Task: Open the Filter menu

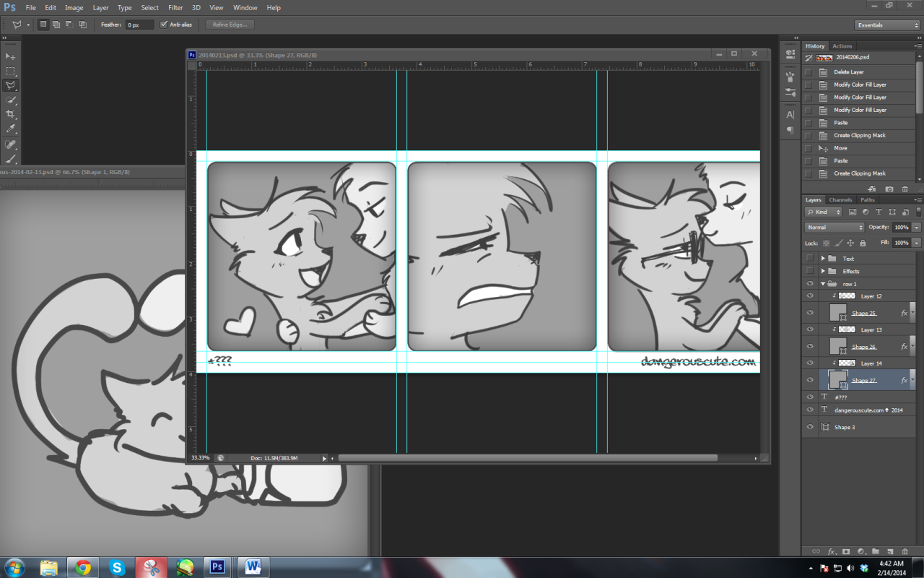Action: [175, 7]
